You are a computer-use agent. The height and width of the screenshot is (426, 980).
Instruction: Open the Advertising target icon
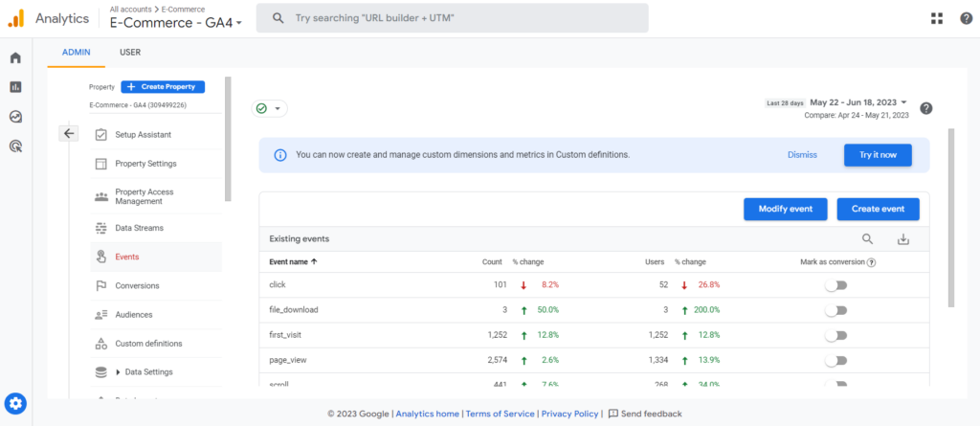click(15, 146)
